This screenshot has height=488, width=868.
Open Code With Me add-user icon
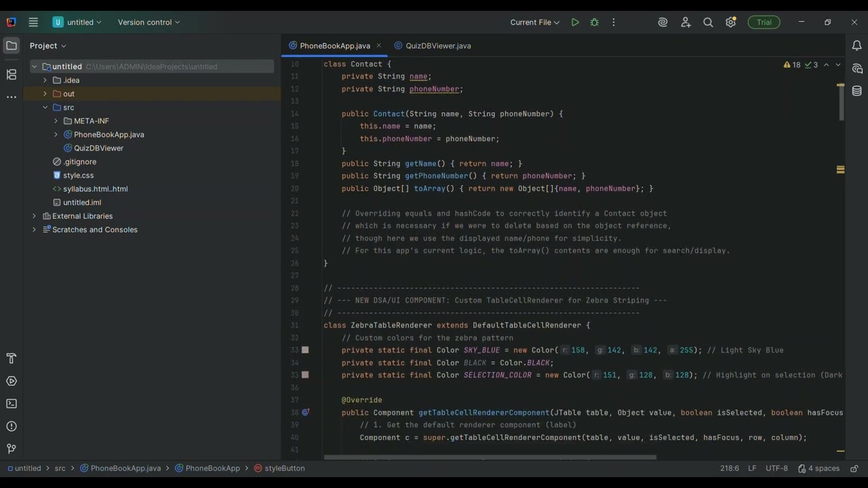tap(686, 22)
